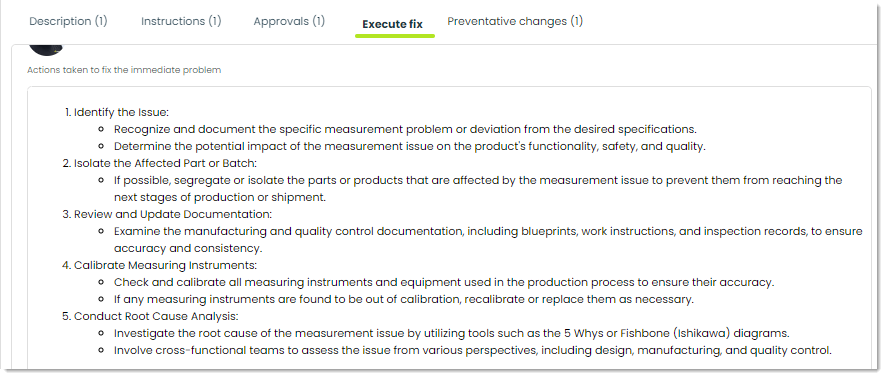Go to Preventative changes (1) tab

click(515, 21)
